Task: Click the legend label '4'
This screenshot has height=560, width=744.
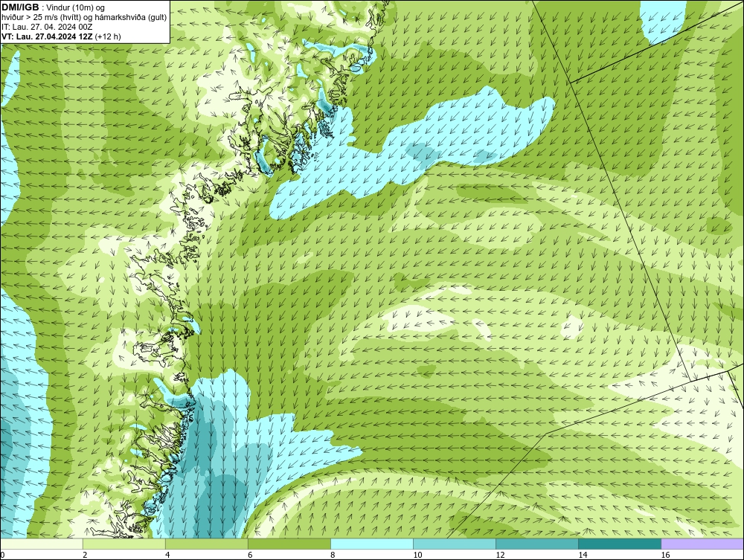Action: (167, 555)
